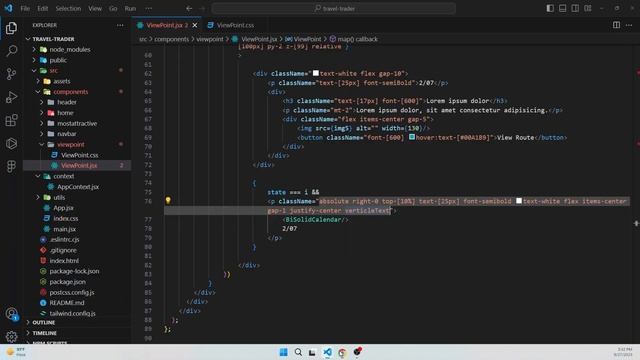Image resolution: width=640 pixels, height=360 pixels.
Task: Open Windows taskbar search
Action: click(x=298, y=352)
